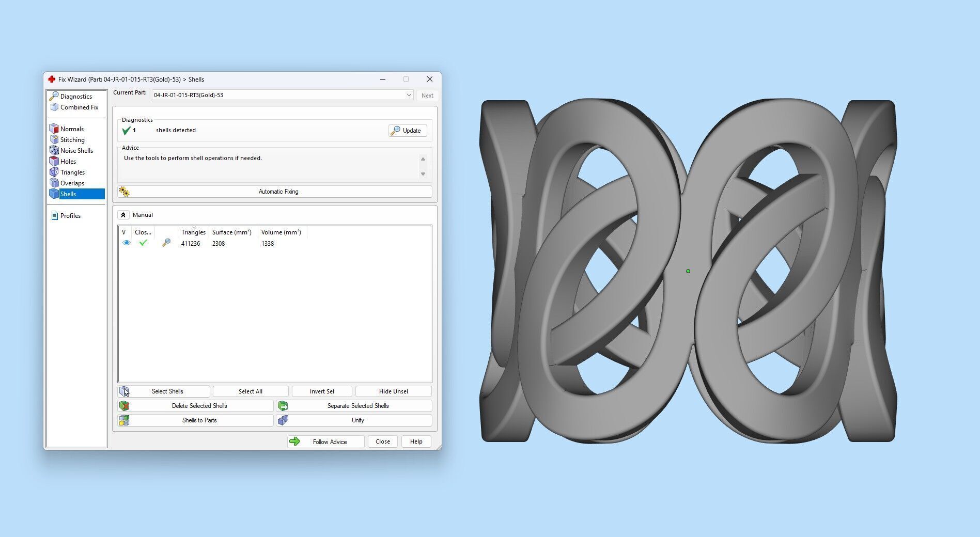Select the Triangles fix step
980x537 pixels.
pyautogui.click(x=67, y=172)
